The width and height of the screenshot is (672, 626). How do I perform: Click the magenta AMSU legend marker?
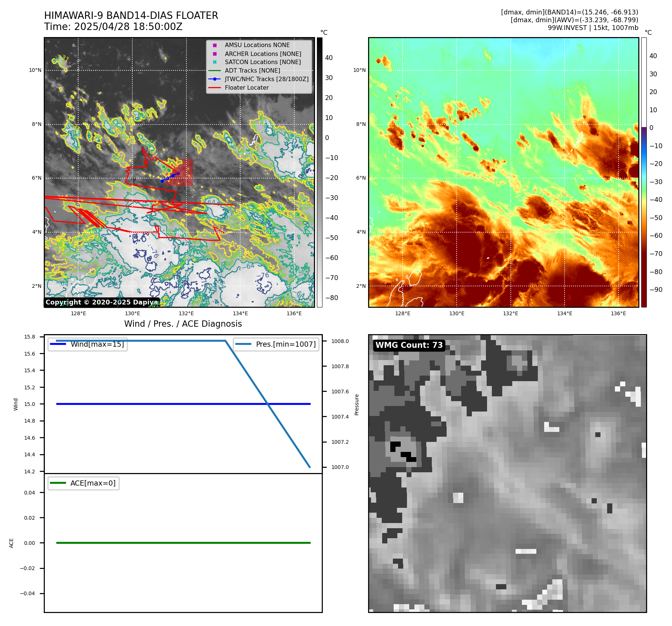pyautogui.click(x=215, y=45)
